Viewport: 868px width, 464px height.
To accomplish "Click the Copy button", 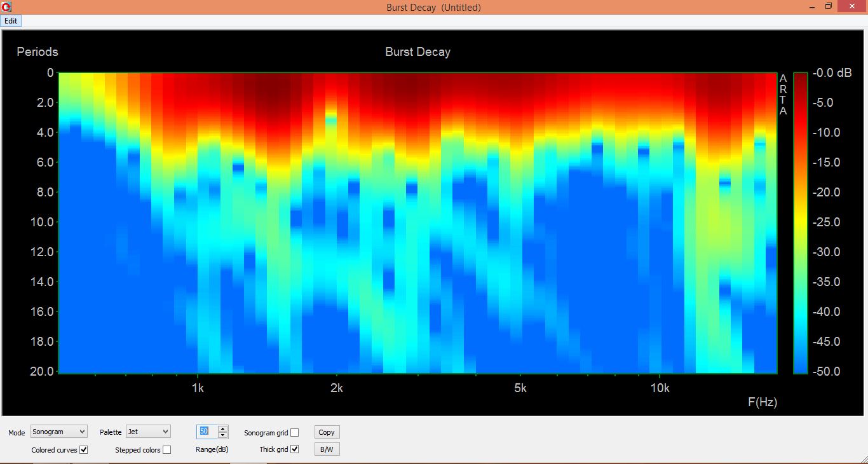I will (327, 432).
